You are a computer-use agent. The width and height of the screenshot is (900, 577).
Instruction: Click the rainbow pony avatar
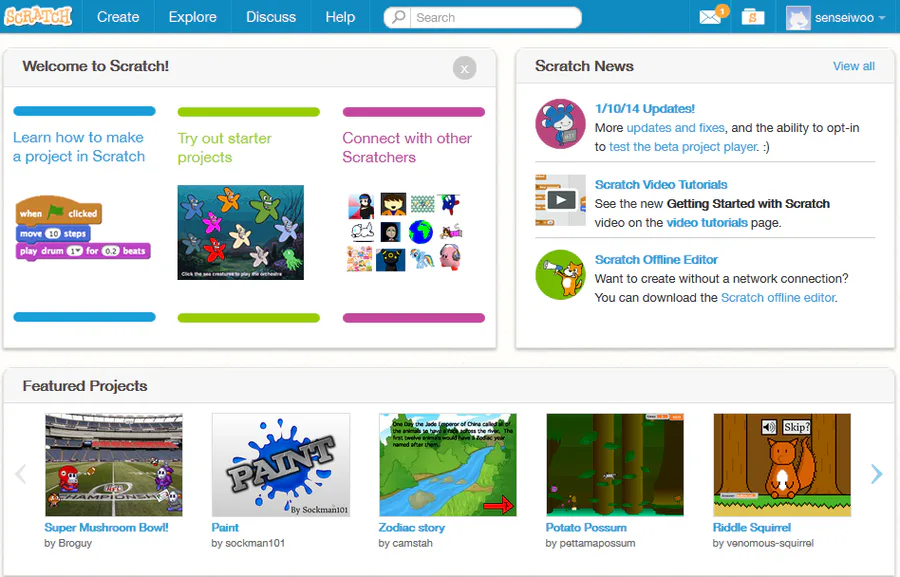click(x=422, y=258)
